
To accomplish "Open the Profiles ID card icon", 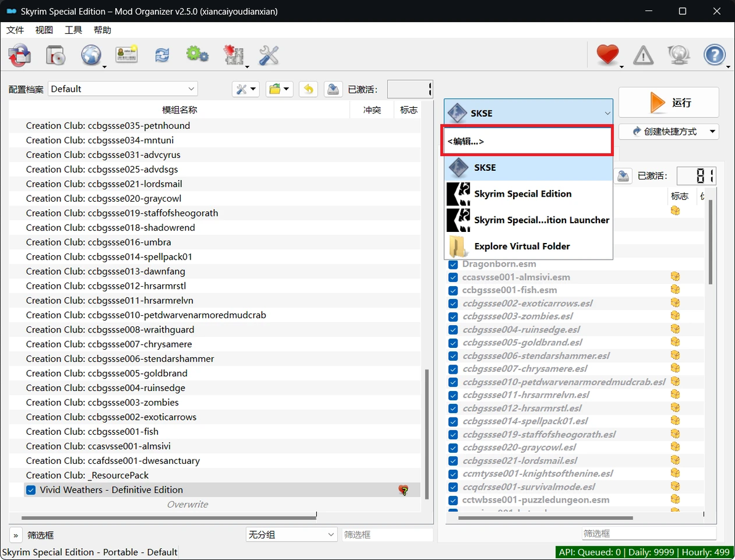I will (x=126, y=54).
